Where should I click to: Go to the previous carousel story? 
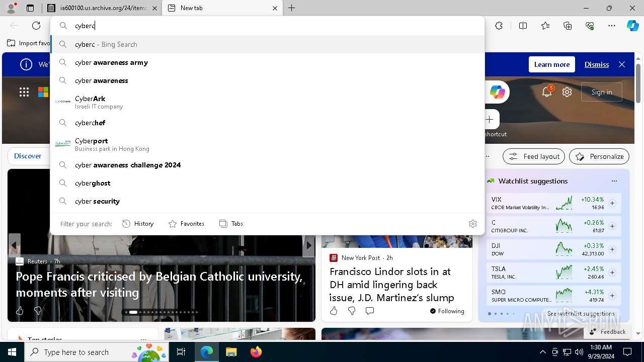(x=14, y=245)
